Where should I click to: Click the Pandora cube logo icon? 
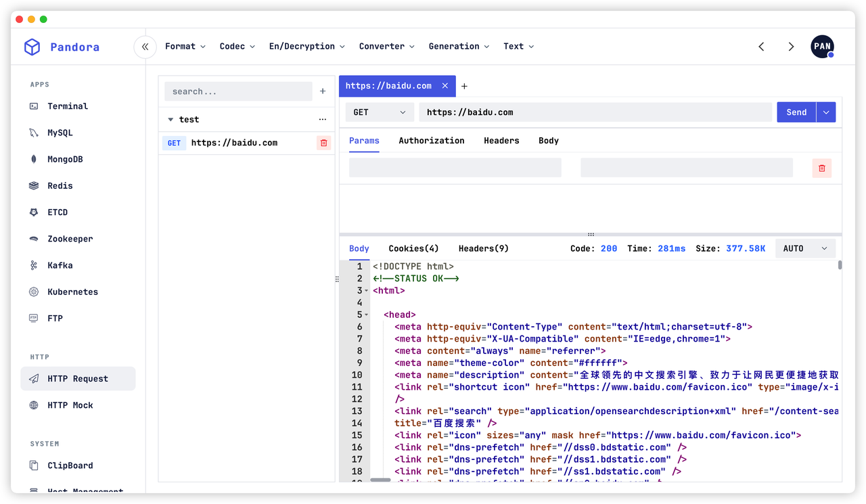[x=32, y=47]
